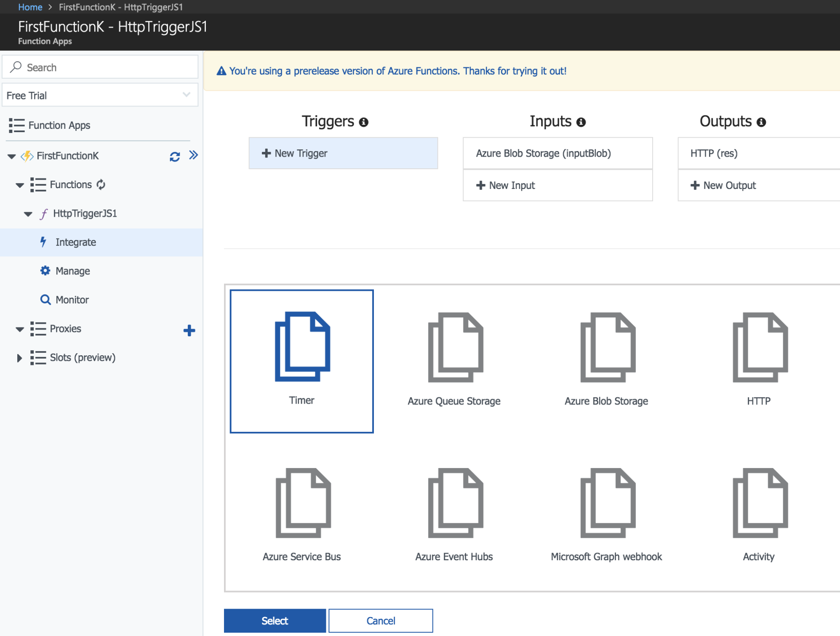This screenshot has height=636, width=840.
Task: Select the HTTP trigger template icon
Action: click(x=760, y=347)
